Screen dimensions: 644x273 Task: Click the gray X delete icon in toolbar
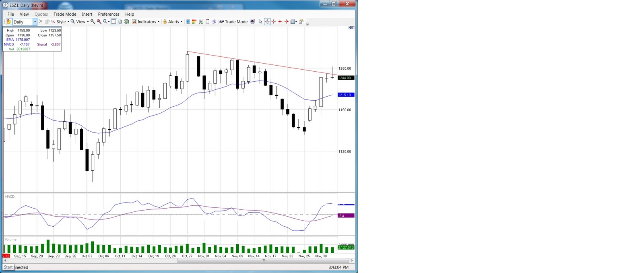pos(41,22)
